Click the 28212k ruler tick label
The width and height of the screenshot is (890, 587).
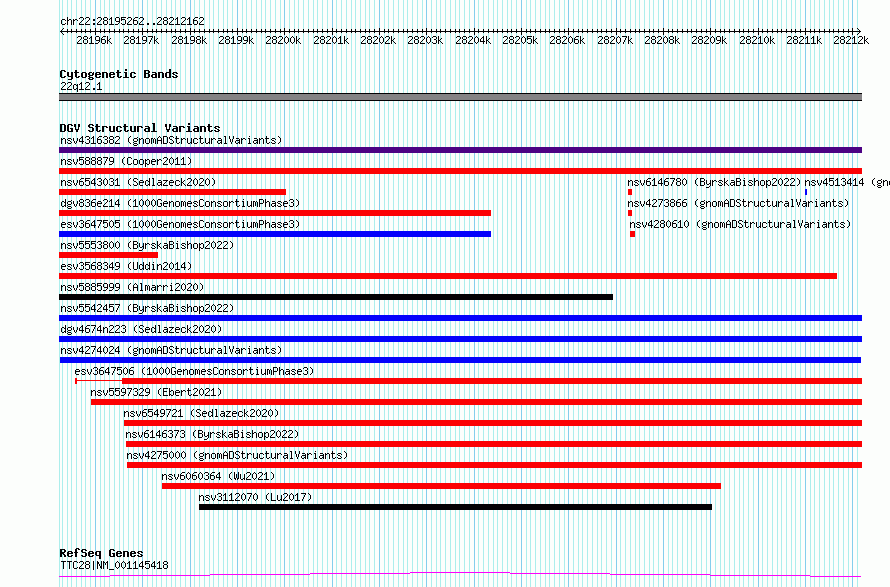pos(851,40)
